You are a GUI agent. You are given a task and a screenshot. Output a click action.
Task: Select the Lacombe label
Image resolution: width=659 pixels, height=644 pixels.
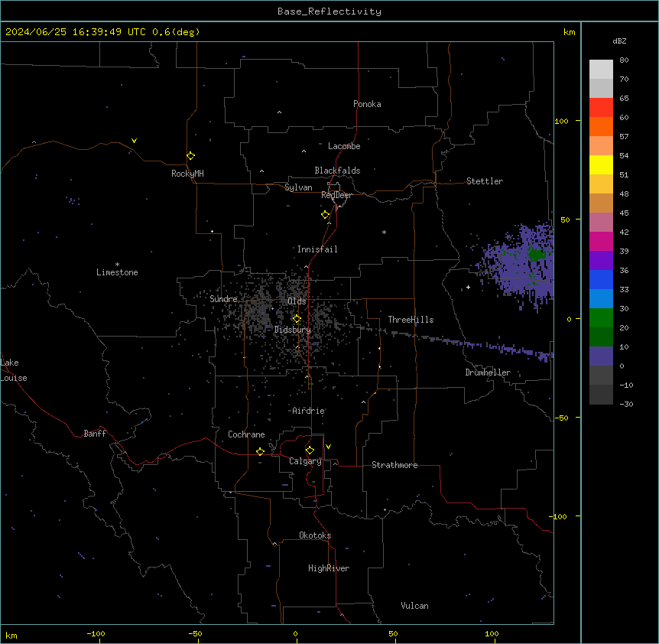pos(344,146)
